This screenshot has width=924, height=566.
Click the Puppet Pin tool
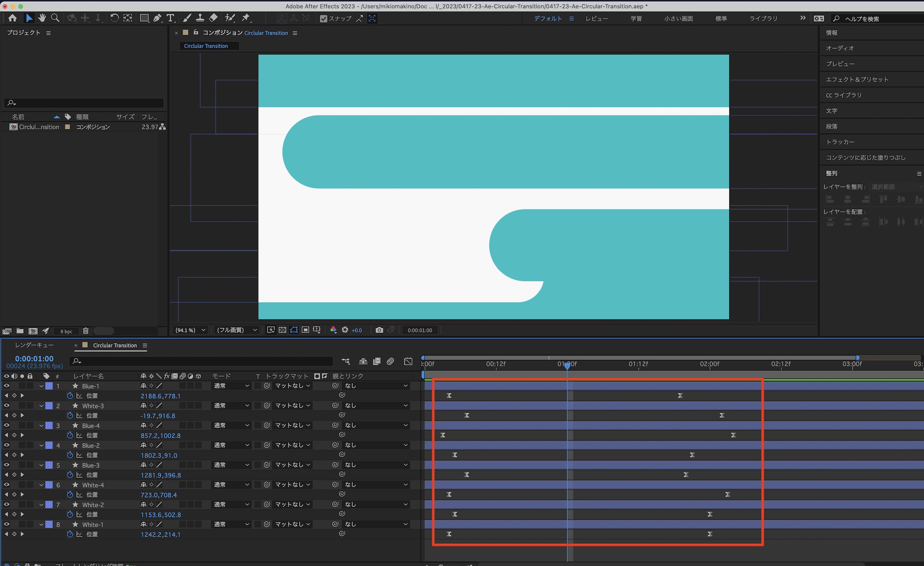[x=246, y=18]
